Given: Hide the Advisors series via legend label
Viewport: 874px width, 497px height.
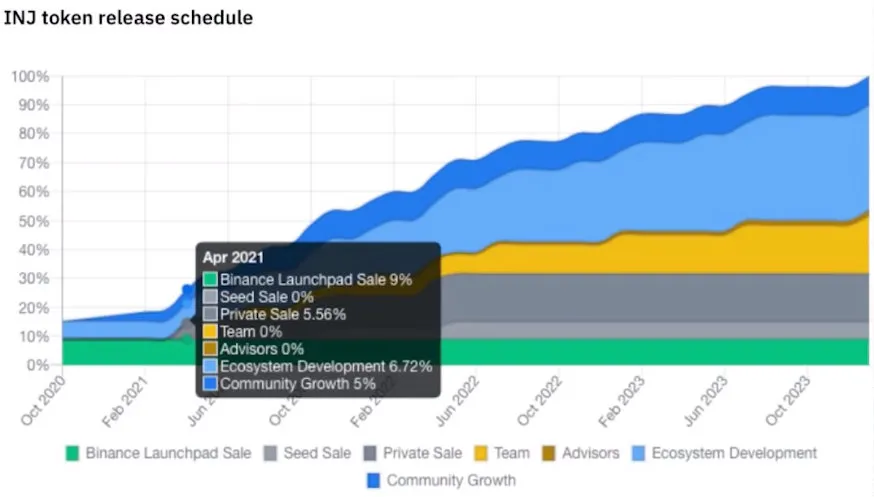Looking at the screenshot, I should point(590,453).
